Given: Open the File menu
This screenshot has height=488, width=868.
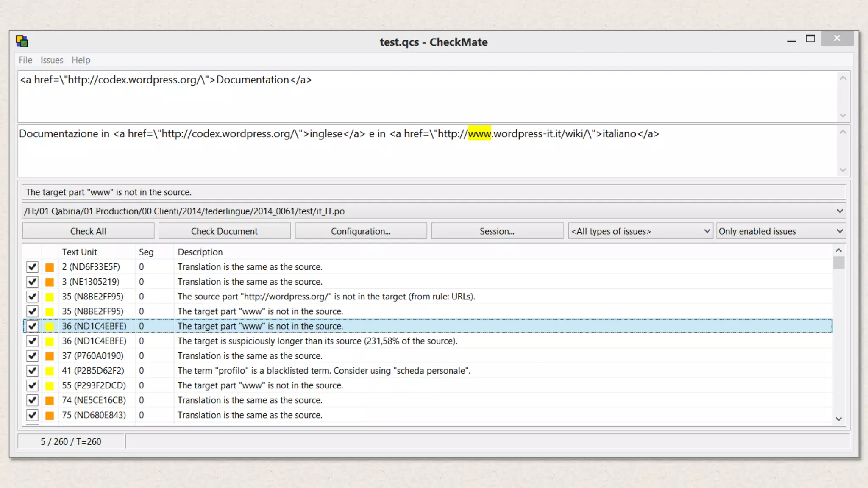Looking at the screenshot, I should pos(25,60).
